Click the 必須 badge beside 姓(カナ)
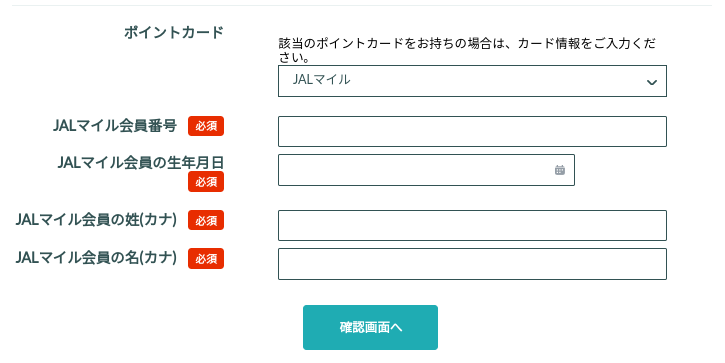Viewport: 725px width, 363px height. click(206, 220)
